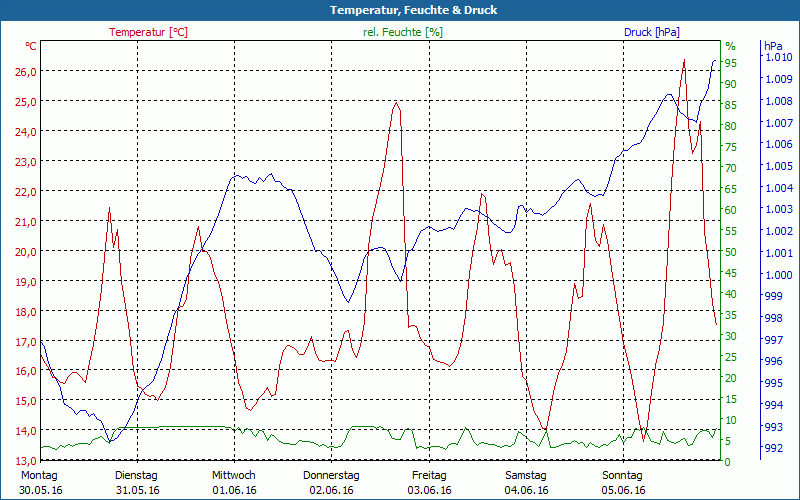Screen dimensions: 800x500
Task: Click the "Sonntag" day label
Action: click(x=623, y=475)
